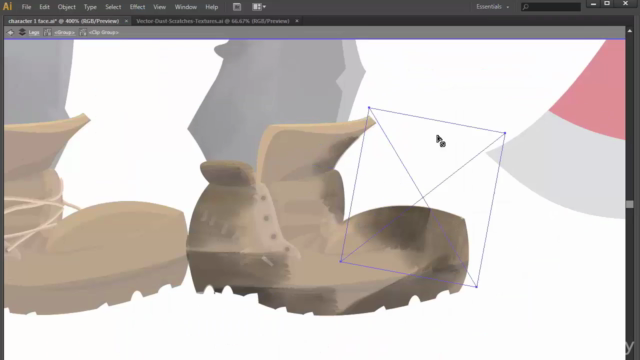
Task: Open the Select menu
Action: (113, 7)
